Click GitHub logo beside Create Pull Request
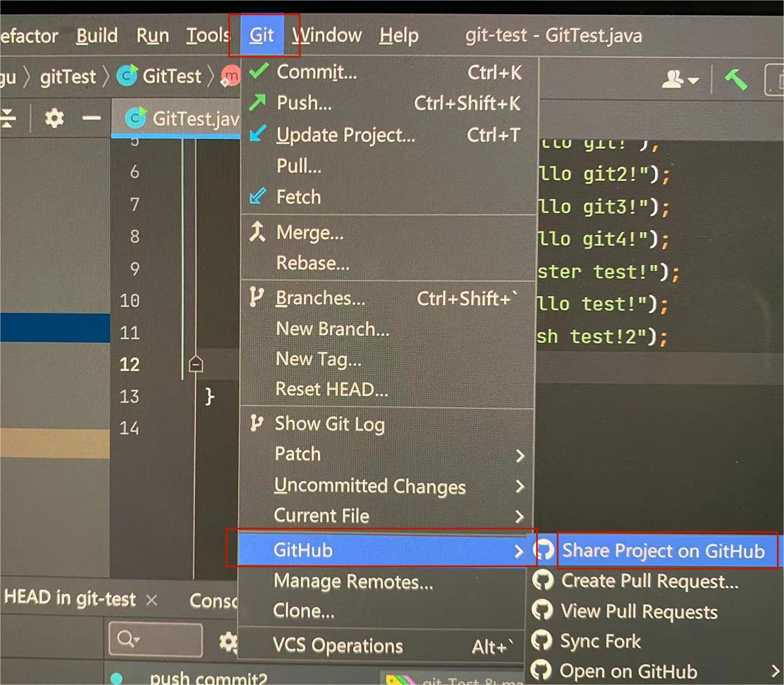The image size is (784, 685). (x=543, y=580)
